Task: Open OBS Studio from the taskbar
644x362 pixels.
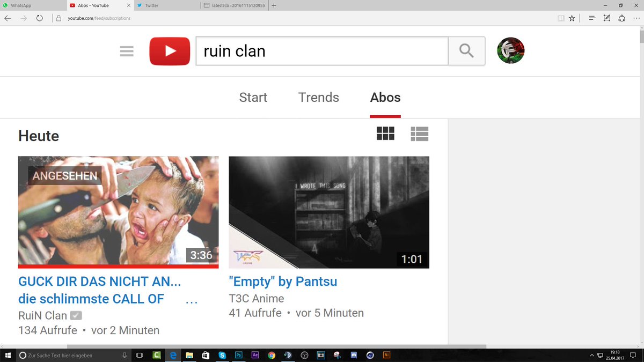Action: coord(304,355)
